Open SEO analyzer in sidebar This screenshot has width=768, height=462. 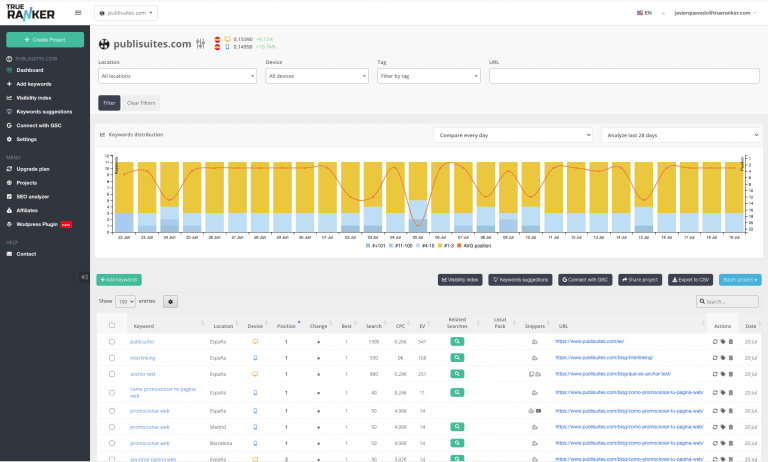32,197
